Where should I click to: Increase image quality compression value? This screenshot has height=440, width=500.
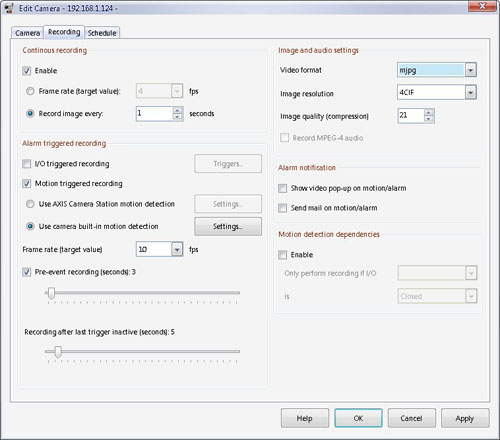click(429, 112)
